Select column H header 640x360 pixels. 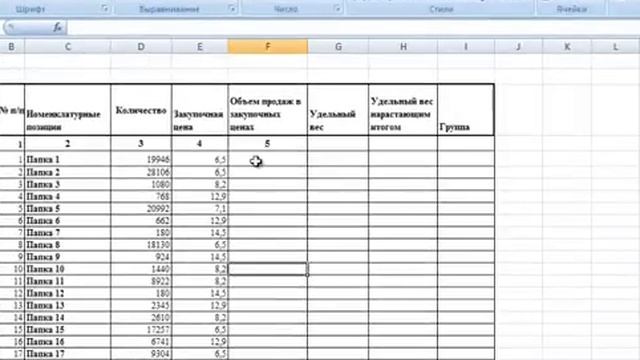[x=403, y=47]
